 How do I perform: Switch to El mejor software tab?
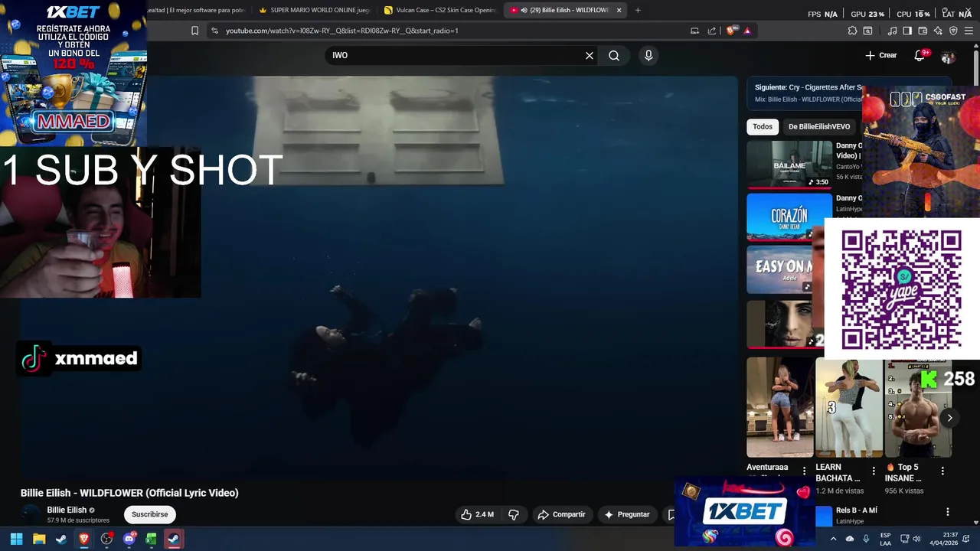tap(198, 10)
